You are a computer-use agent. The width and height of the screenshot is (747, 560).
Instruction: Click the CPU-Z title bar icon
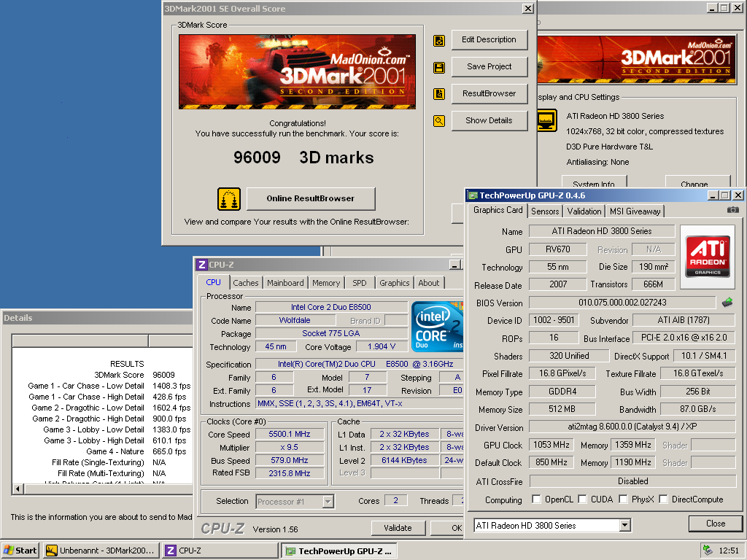[202, 265]
